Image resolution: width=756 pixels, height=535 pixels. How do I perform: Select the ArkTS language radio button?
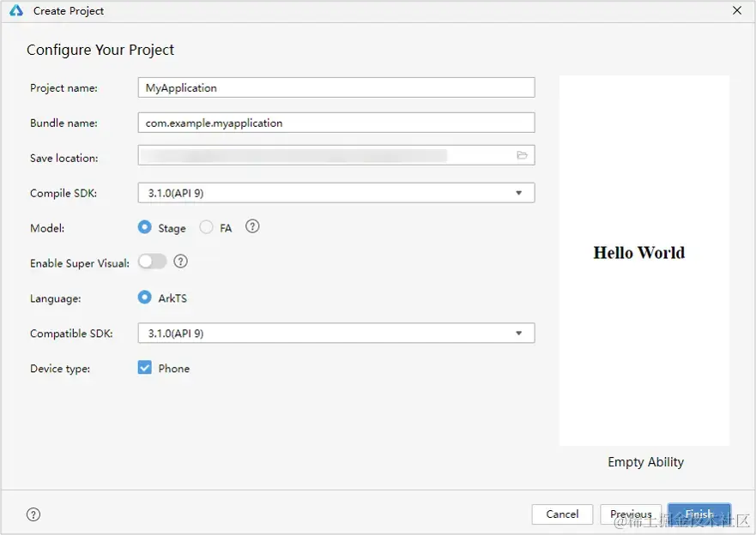[145, 298]
